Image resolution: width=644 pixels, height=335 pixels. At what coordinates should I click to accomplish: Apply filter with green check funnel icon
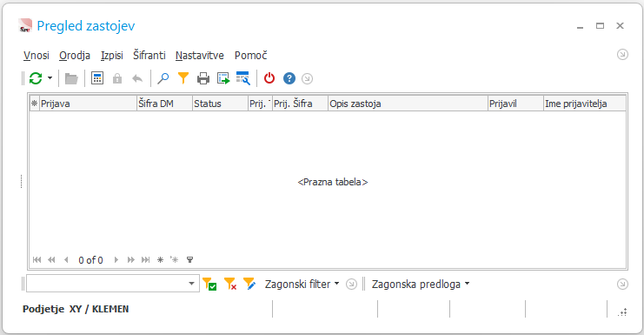[209, 284]
